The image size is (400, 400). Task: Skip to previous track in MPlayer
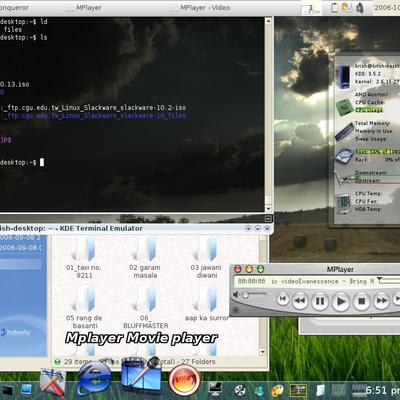point(283,299)
